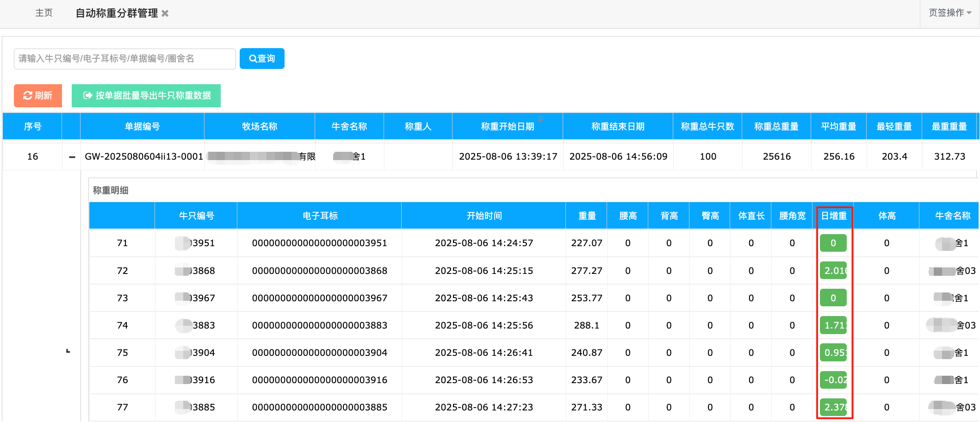This screenshot has height=422, width=980.
Task: Export weighing data with 按单据批量导出牛只称重数据
Action: pos(146,96)
